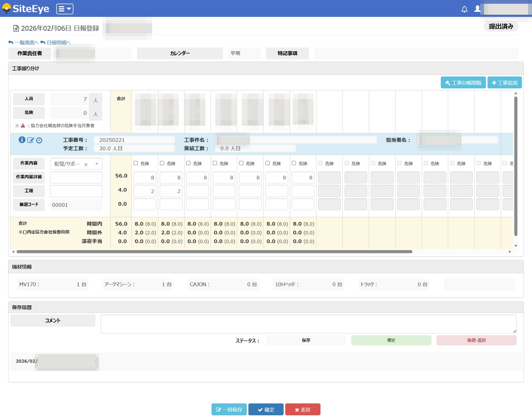
Task: Expand the 作業内容 dropdown arrow
Action: click(x=97, y=164)
